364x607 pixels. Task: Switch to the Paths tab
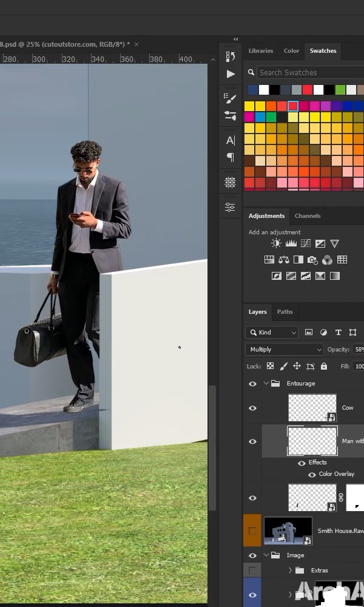coord(285,311)
